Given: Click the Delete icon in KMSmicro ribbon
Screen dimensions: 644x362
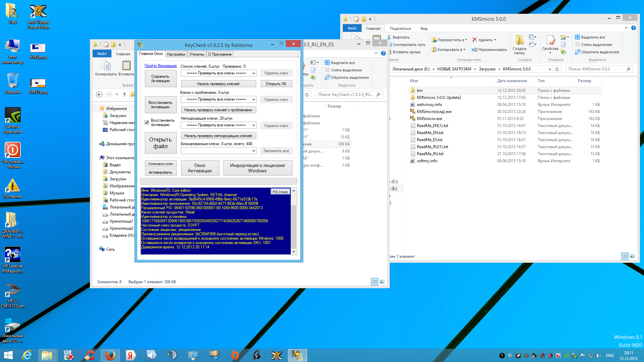Looking at the screenshot, I should (x=475, y=40).
